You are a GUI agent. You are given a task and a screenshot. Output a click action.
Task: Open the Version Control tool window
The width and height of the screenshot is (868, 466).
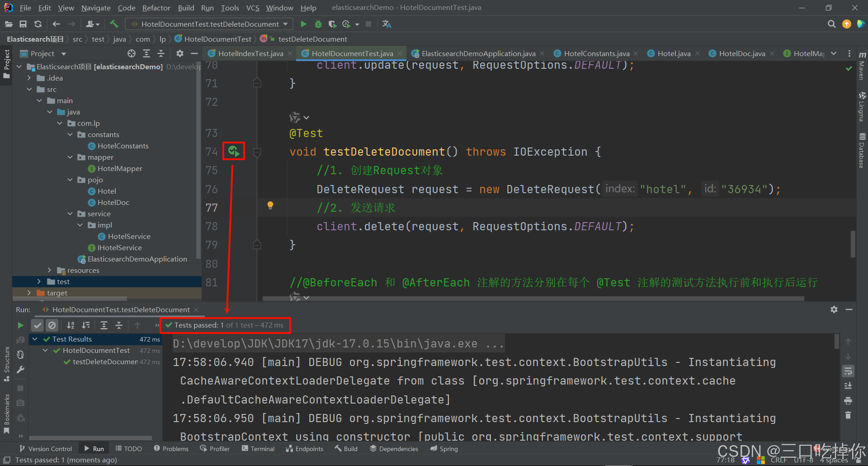[x=46, y=448]
